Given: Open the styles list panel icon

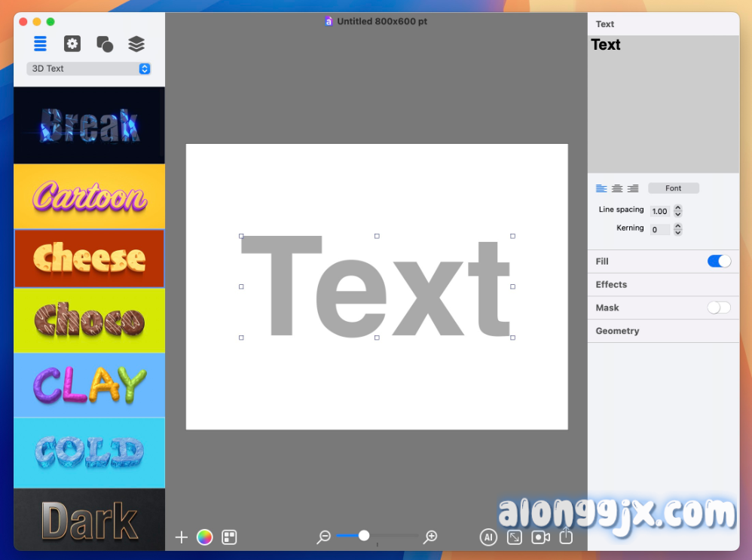Looking at the screenshot, I should (40, 44).
